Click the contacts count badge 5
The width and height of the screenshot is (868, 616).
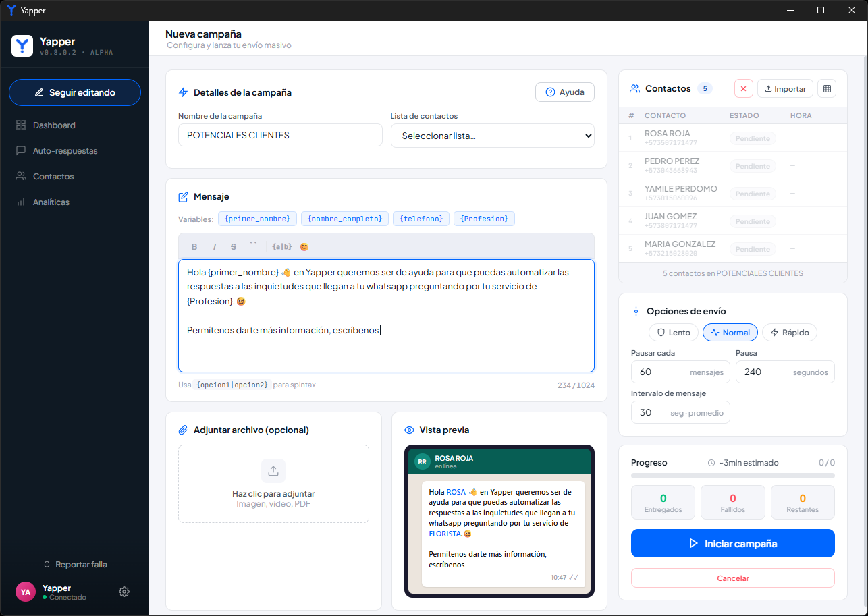(705, 88)
